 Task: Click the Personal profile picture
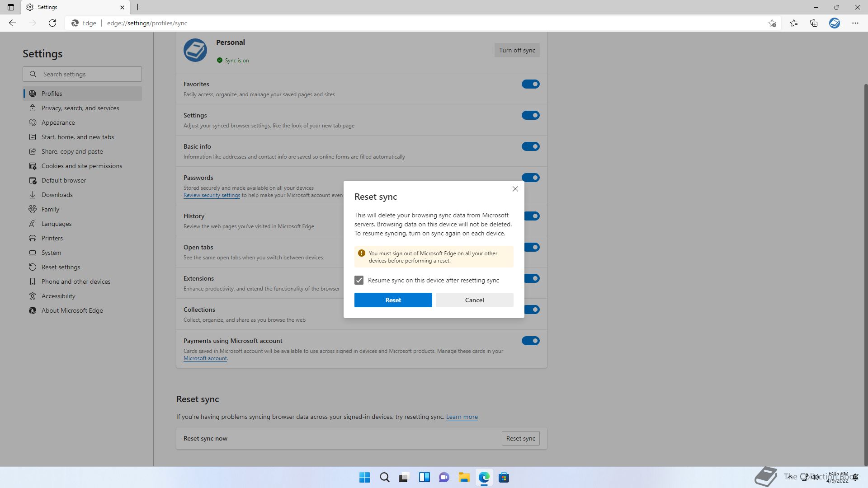tap(195, 50)
